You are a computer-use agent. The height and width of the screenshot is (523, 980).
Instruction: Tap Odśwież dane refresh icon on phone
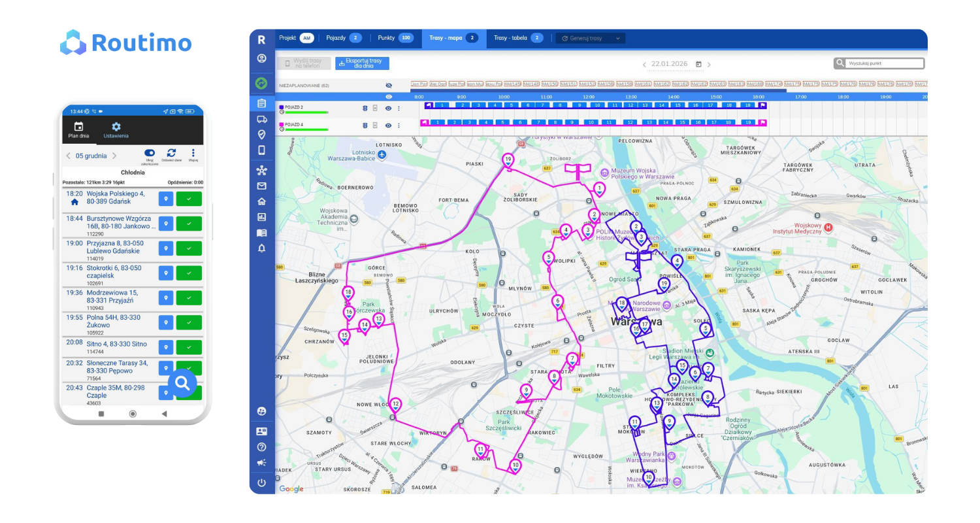171,153
